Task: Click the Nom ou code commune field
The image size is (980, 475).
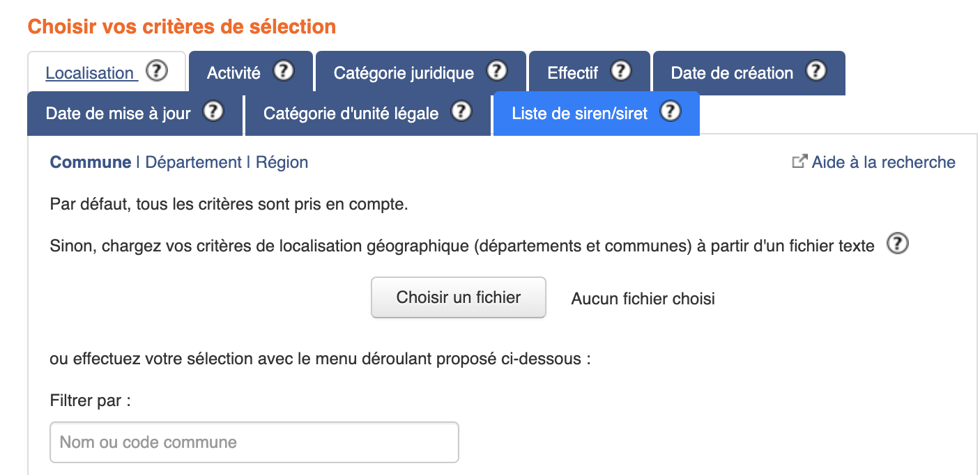Action: point(254,442)
